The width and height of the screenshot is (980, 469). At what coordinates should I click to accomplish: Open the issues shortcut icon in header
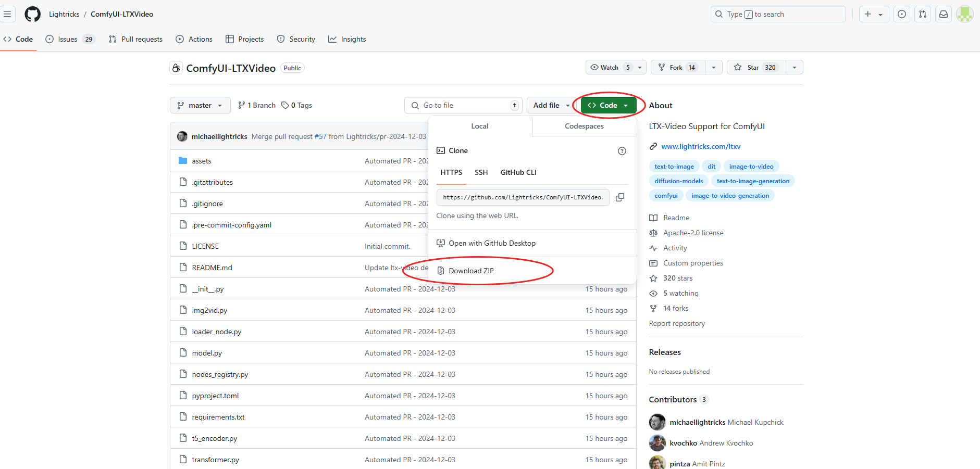(902, 14)
